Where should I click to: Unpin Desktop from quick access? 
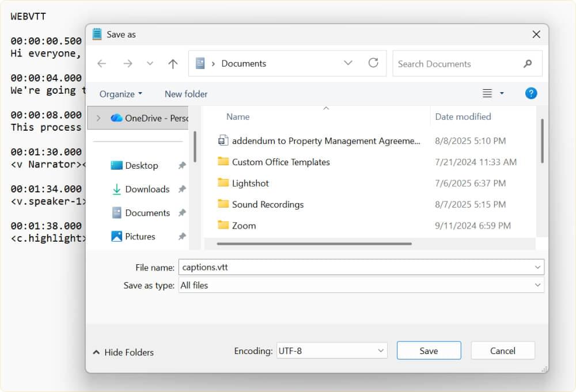[x=181, y=165]
